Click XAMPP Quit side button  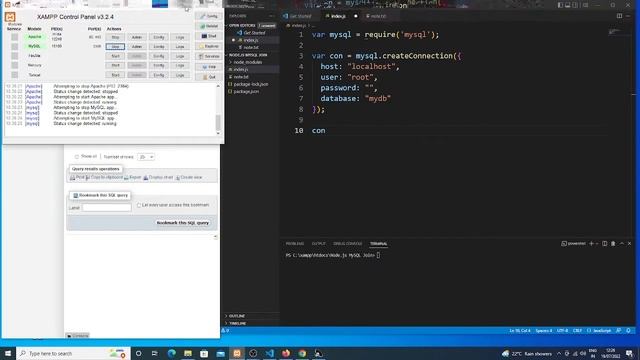click(x=209, y=77)
